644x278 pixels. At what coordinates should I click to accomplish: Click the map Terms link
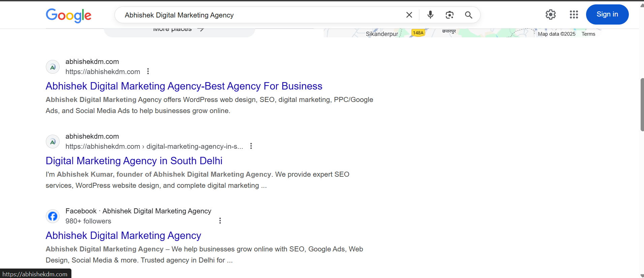(x=588, y=34)
